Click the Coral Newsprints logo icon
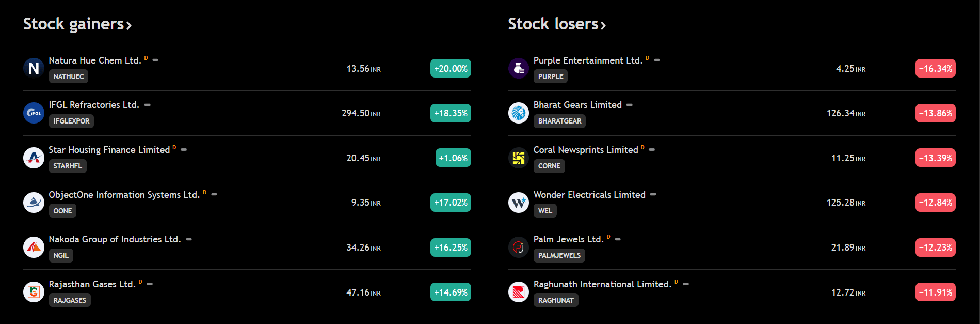Viewport: 980px width, 324px height. tap(518, 158)
